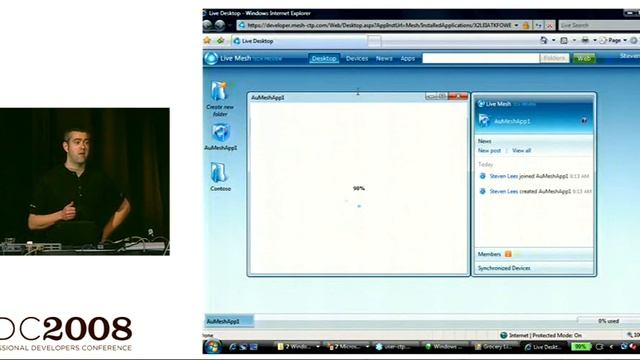
Task: Click the Live Mesh search input field
Action: tap(481, 58)
